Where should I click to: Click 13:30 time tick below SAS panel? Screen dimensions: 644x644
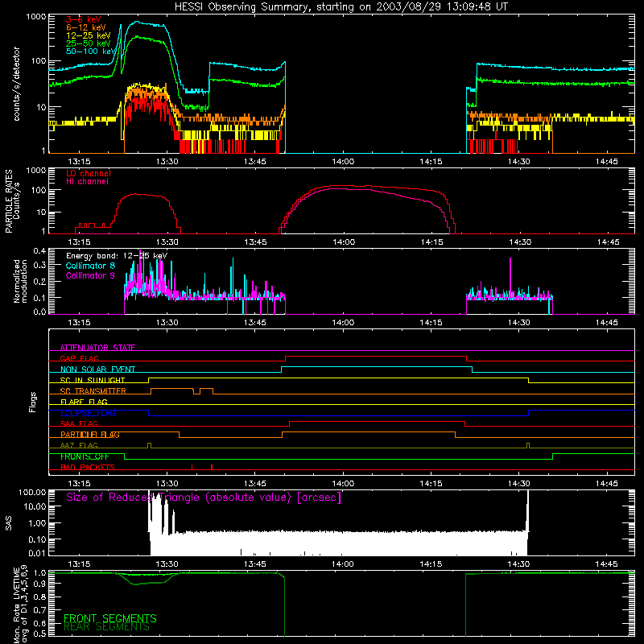tap(167, 564)
